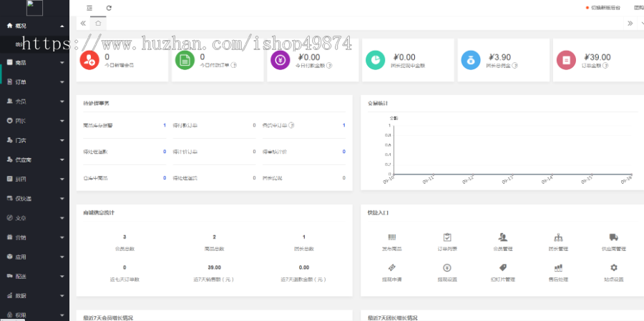Expand the 商品 sidebar menu
This screenshot has height=321, width=644.
click(x=34, y=62)
